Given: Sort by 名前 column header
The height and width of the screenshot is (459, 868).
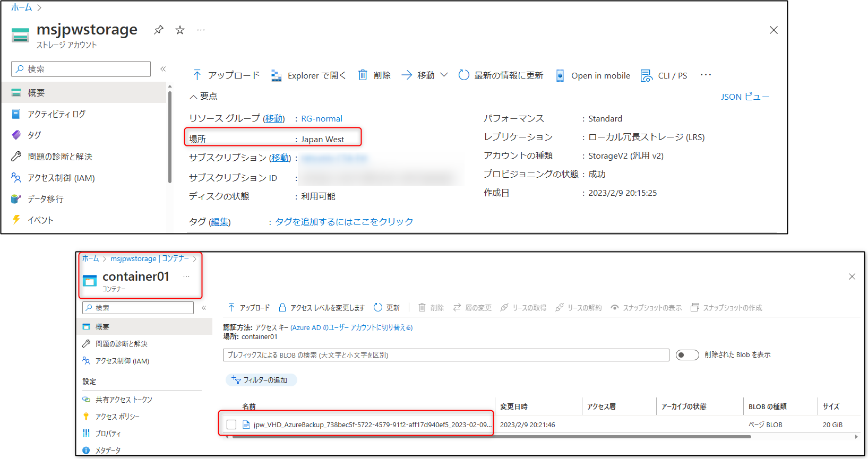Looking at the screenshot, I should [249, 406].
